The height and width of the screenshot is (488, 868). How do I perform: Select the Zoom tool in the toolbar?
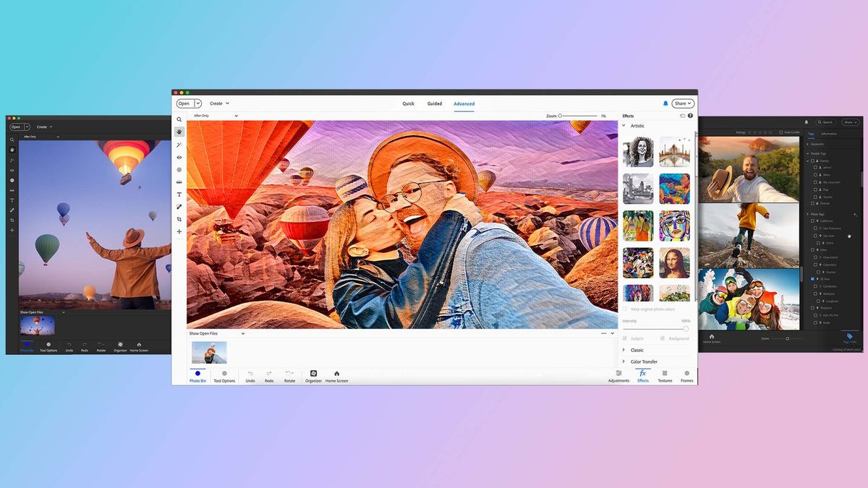click(x=179, y=119)
